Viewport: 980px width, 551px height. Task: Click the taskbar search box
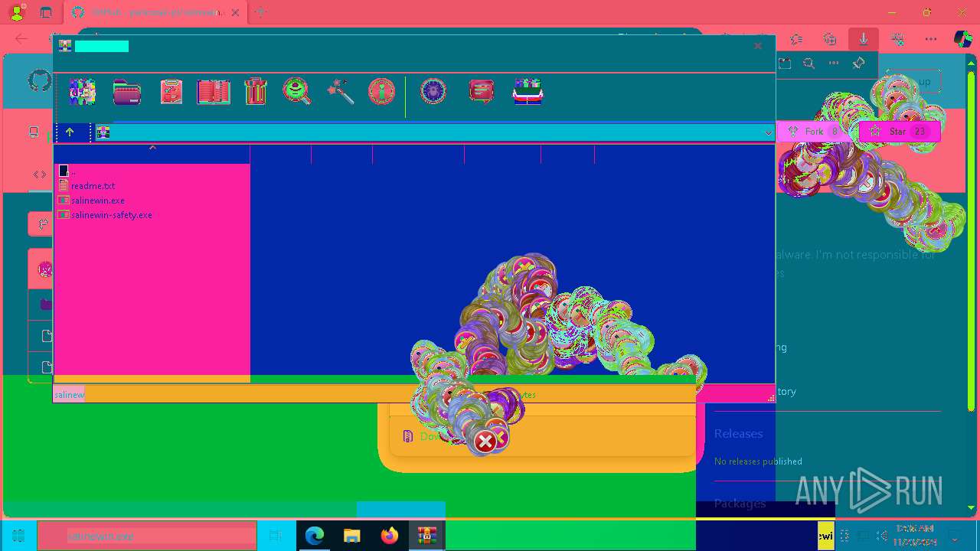pos(147,536)
